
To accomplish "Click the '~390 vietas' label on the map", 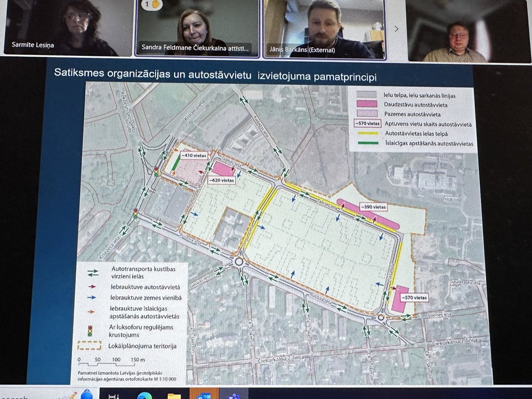I will (373, 207).
